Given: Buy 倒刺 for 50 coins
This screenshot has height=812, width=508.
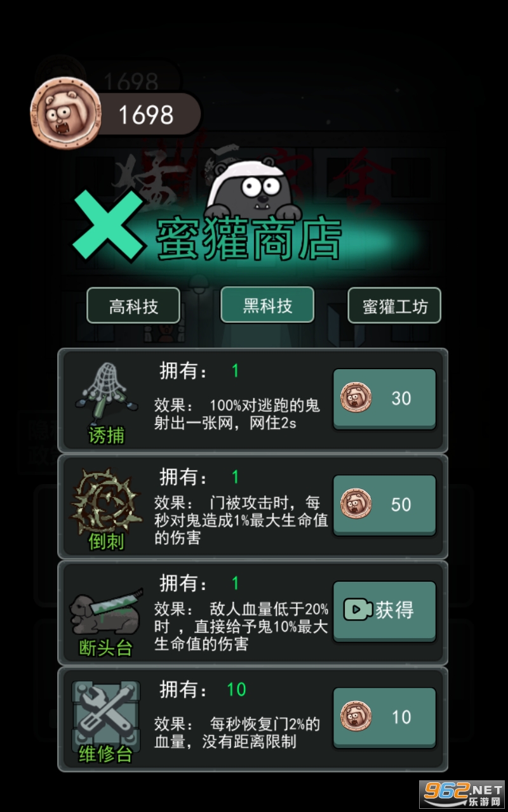Looking at the screenshot, I should coord(385,506).
